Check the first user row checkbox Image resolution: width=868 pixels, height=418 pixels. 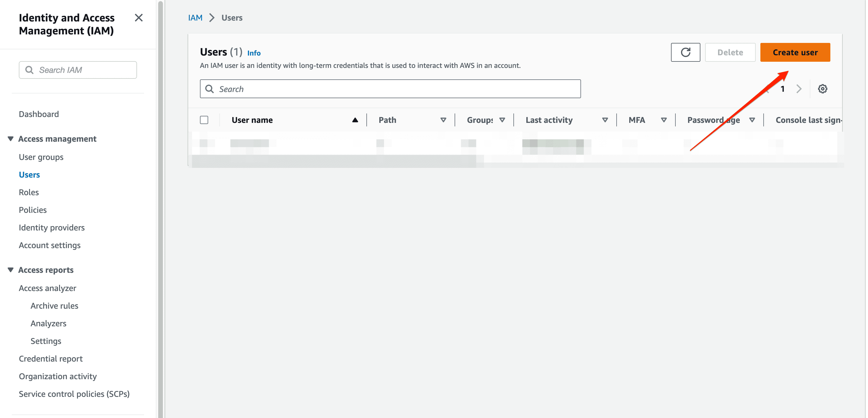[x=204, y=143]
